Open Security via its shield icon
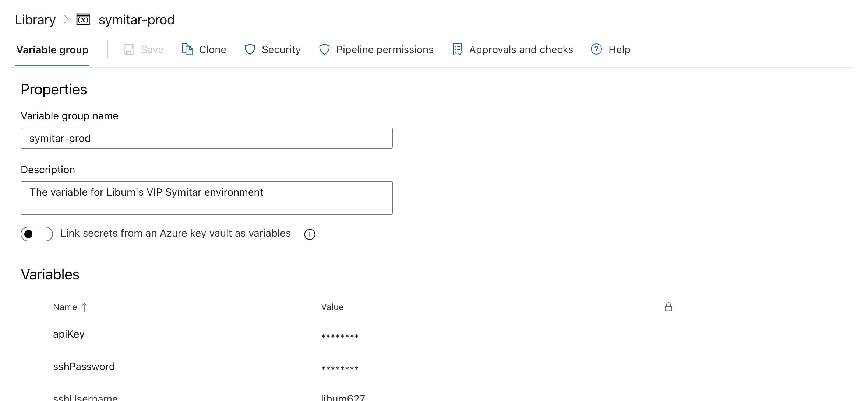This screenshot has width=868, height=401. (x=250, y=49)
